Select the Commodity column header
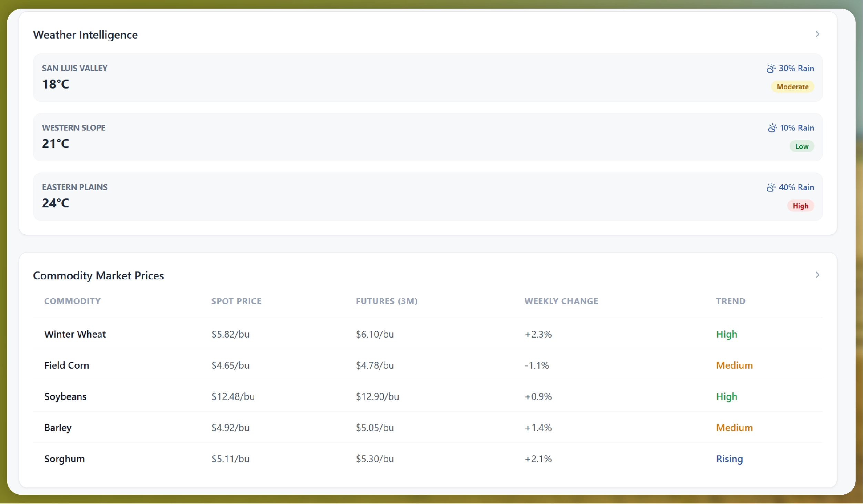Image resolution: width=863 pixels, height=504 pixels. point(72,301)
